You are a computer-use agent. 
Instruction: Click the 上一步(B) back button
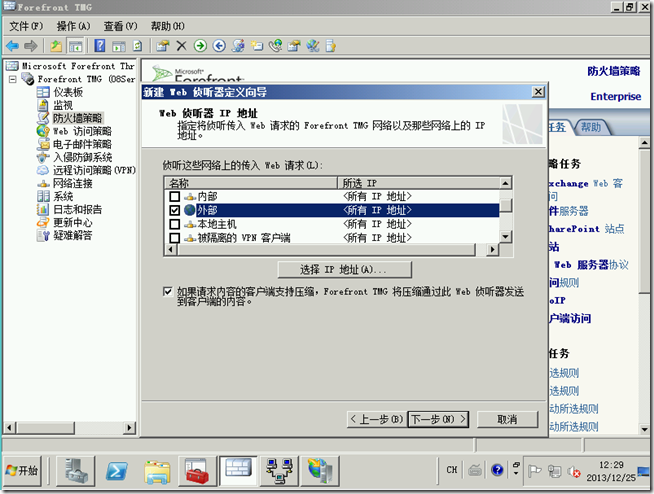[x=377, y=419]
